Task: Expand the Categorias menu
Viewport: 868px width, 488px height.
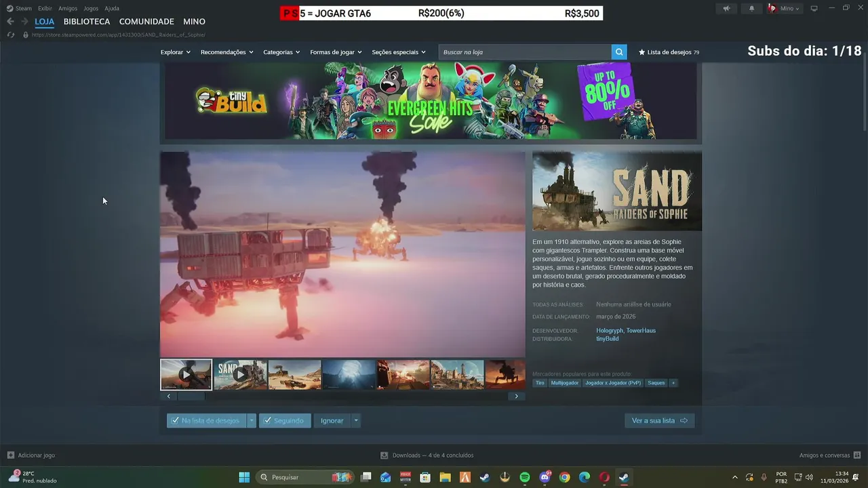Action: pos(281,52)
